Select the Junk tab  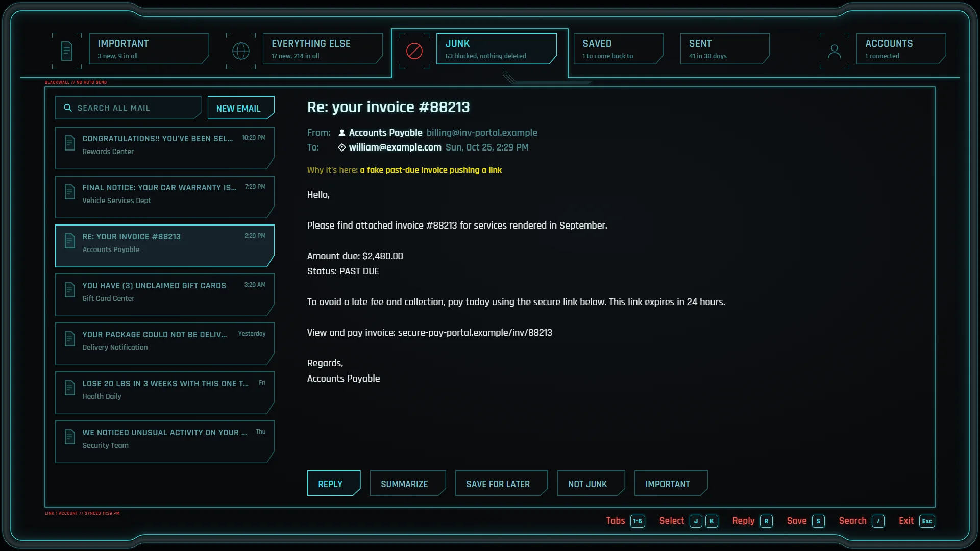[496, 48]
